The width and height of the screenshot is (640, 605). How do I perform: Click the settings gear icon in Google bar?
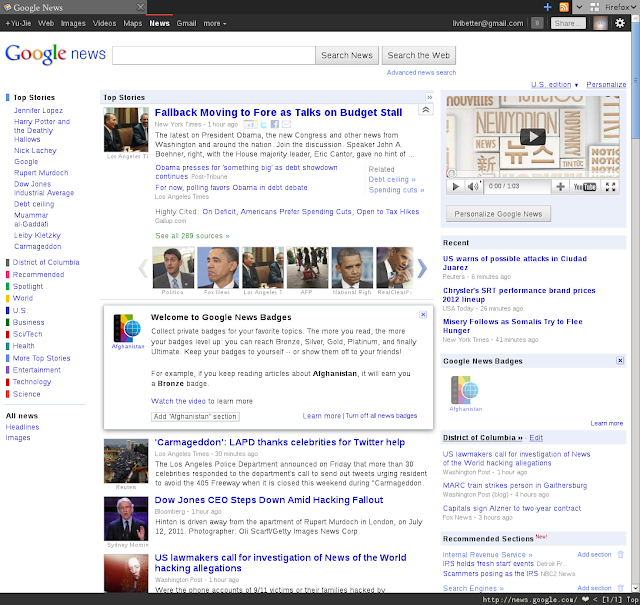click(x=620, y=23)
